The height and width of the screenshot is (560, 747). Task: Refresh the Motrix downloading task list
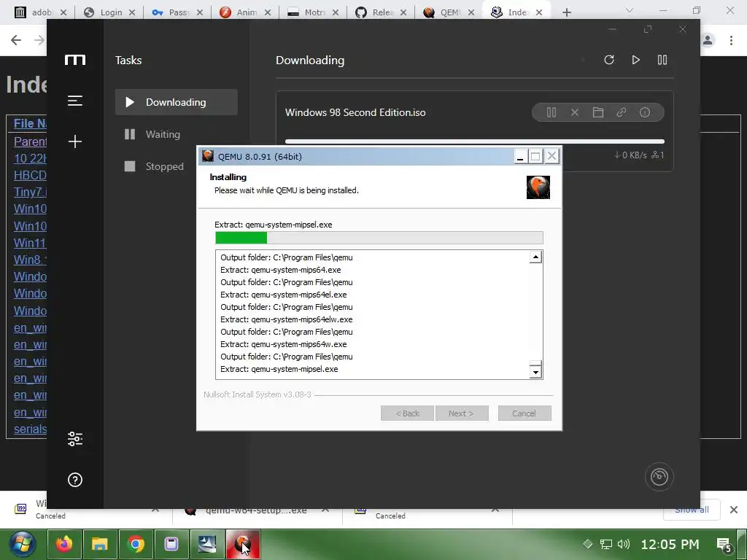(x=609, y=60)
